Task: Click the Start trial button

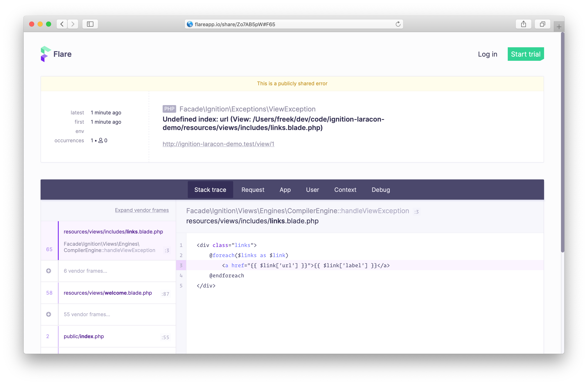Action: 525,54
